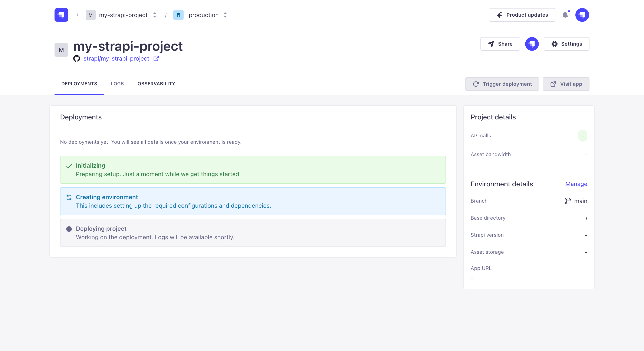
Task: Switch to the Observability tab
Action: (156, 84)
